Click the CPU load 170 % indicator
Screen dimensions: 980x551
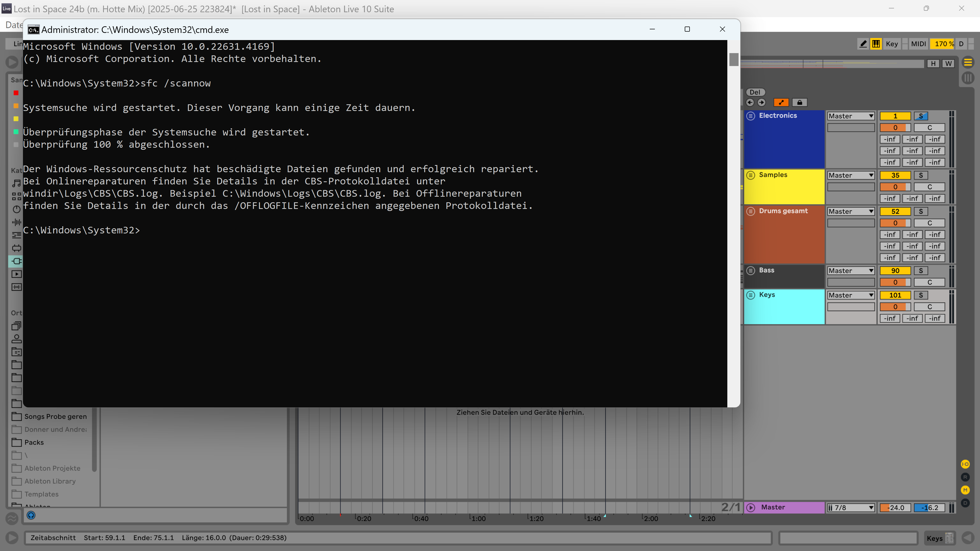click(942, 44)
